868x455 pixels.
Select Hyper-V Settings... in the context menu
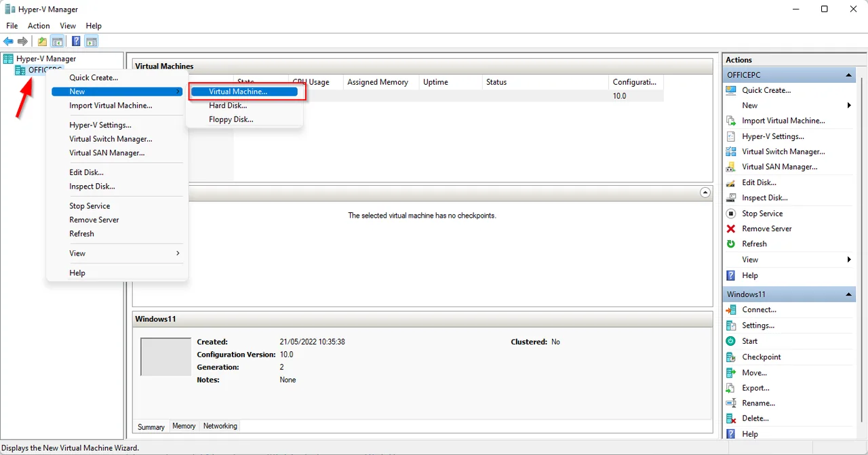pos(117,125)
